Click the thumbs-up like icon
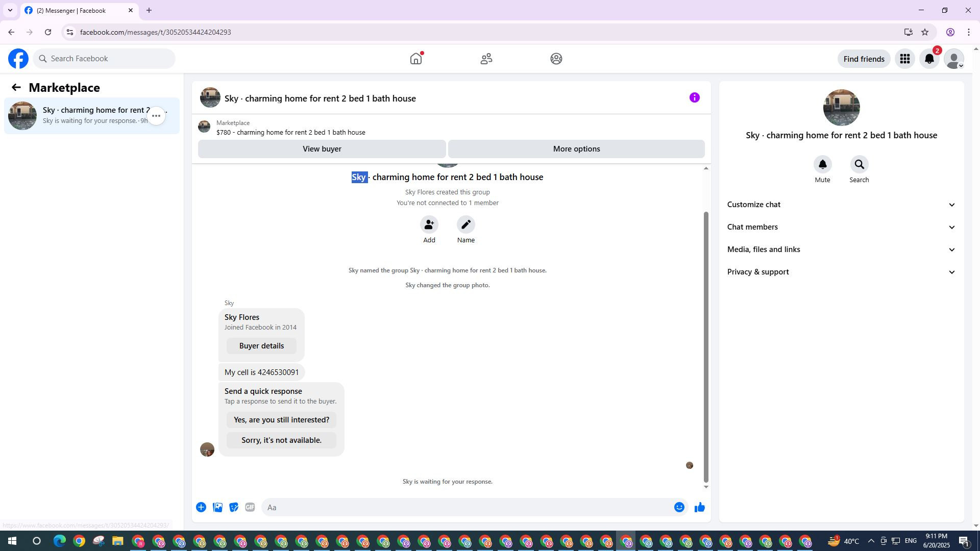 pyautogui.click(x=699, y=507)
